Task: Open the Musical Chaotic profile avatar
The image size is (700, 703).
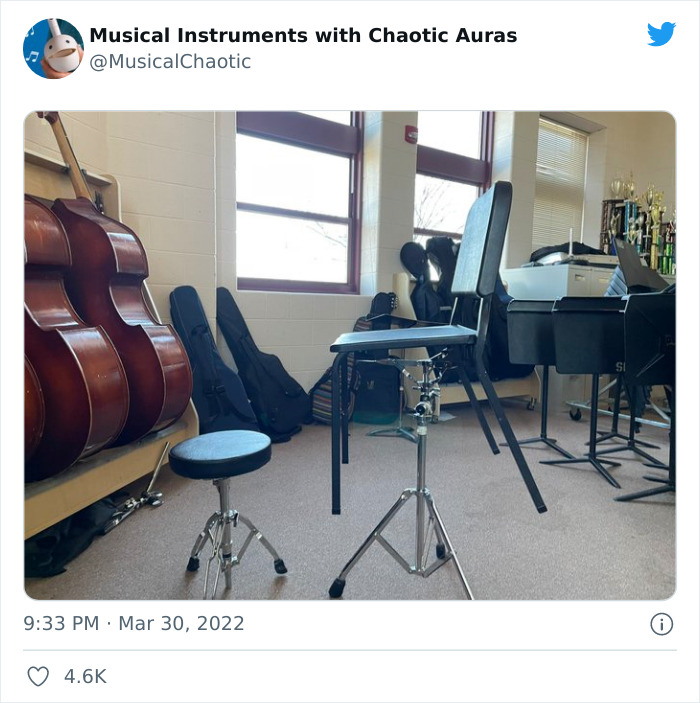Action: [53, 48]
